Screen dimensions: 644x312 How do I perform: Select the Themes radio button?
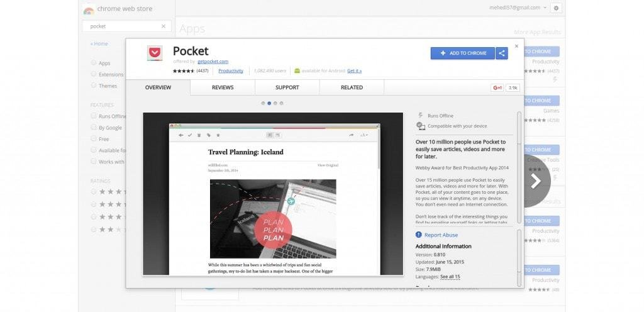(x=94, y=86)
